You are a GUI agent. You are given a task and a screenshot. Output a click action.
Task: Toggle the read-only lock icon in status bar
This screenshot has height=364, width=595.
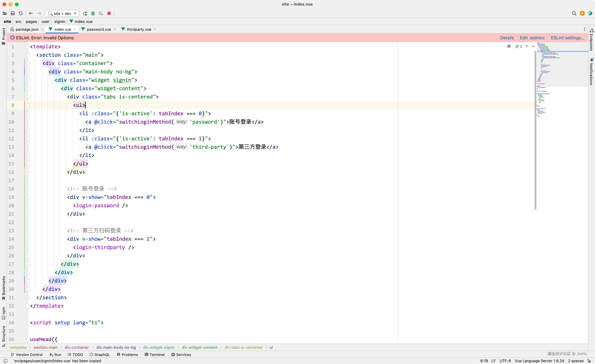click(x=589, y=361)
